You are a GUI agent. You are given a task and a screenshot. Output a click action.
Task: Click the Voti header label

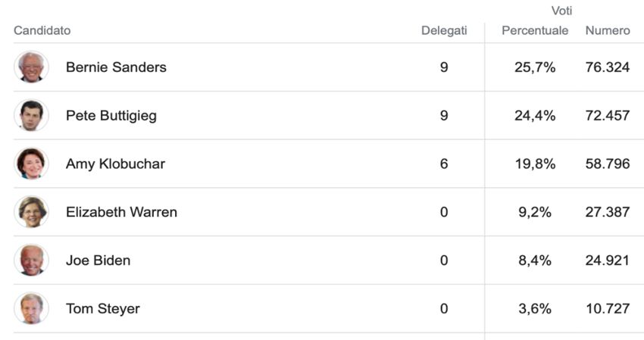(561, 11)
